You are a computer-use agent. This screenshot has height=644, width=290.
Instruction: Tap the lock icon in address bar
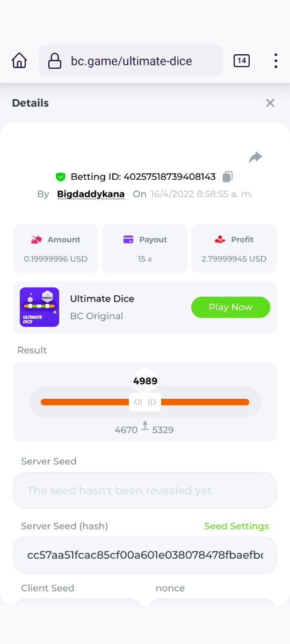(x=55, y=61)
